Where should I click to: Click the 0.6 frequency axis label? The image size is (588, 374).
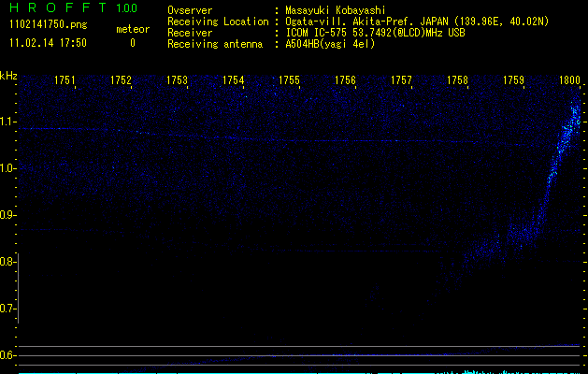[x=7, y=355]
